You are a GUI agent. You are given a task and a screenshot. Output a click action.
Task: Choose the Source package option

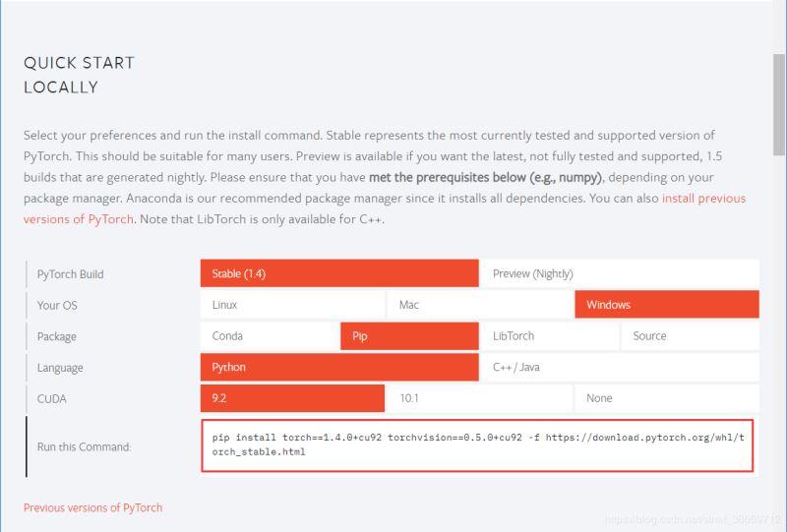[689, 336]
